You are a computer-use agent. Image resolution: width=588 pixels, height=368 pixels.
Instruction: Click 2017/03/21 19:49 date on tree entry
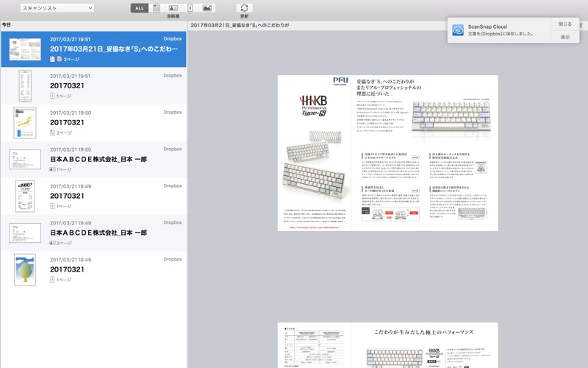(71, 260)
